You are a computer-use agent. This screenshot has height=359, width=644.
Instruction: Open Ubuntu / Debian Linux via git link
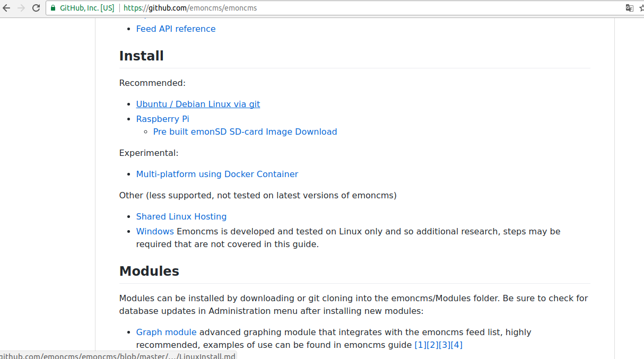click(198, 104)
